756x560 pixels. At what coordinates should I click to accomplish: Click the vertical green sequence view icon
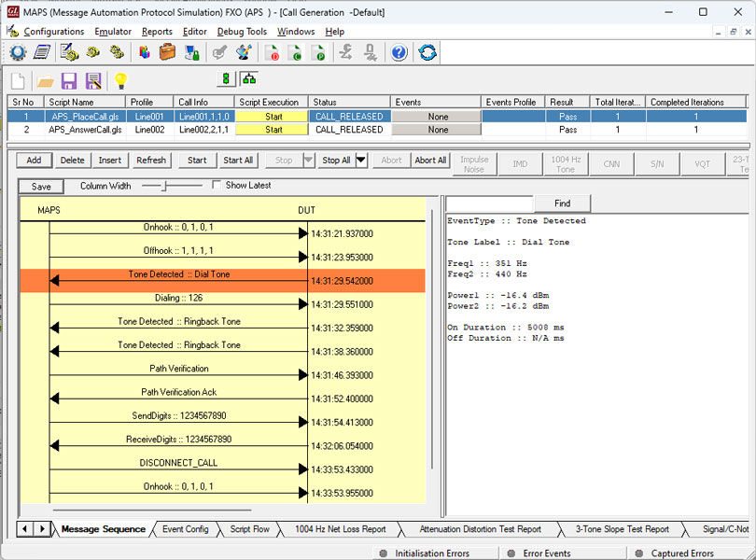[226, 78]
